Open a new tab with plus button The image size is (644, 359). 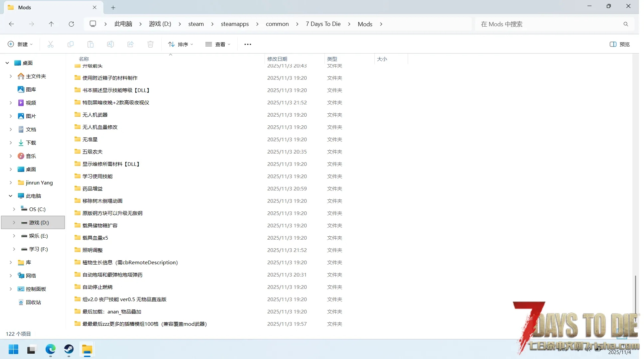pyautogui.click(x=113, y=7)
